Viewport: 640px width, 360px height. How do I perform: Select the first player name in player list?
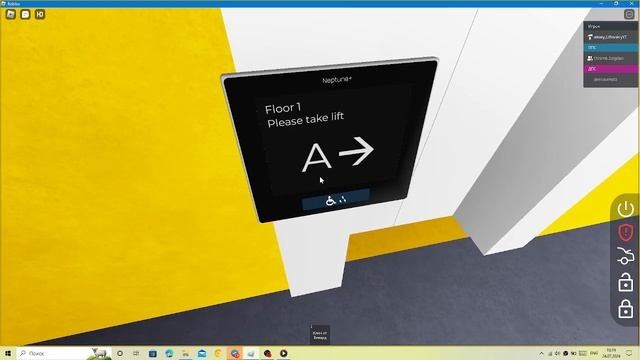click(x=611, y=37)
